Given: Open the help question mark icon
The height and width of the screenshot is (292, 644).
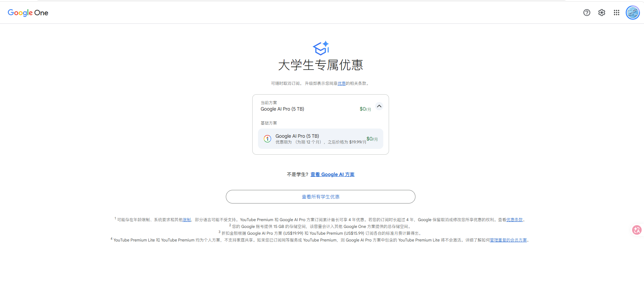Looking at the screenshot, I should point(587,13).
